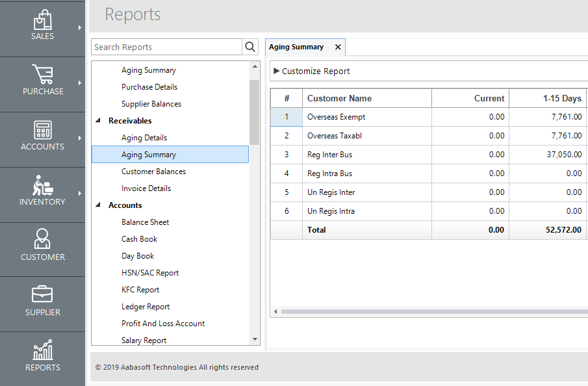Open the Supplier module
The width and height of the screenshot is (588, 386).
pyautogui.click(x=42, y=302)
